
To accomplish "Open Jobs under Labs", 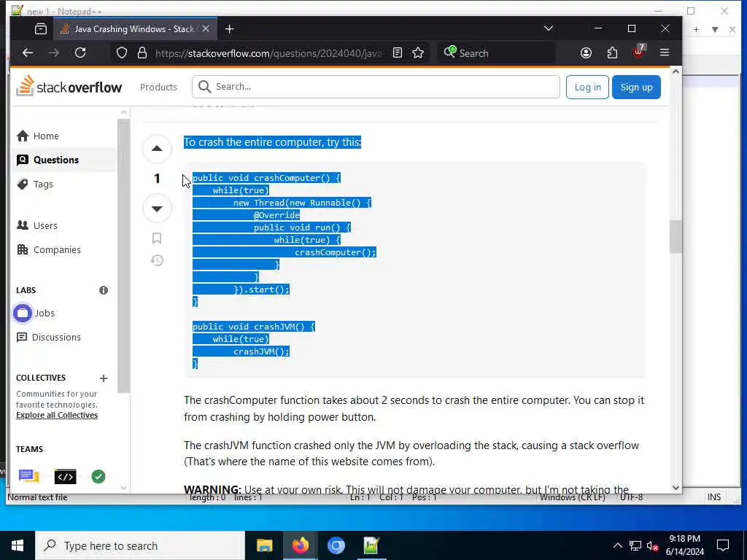I will (x=44, y=314).
